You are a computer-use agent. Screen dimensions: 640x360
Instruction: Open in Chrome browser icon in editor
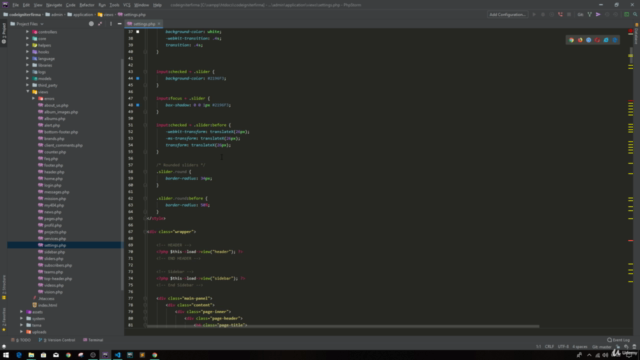click(571, 40)
